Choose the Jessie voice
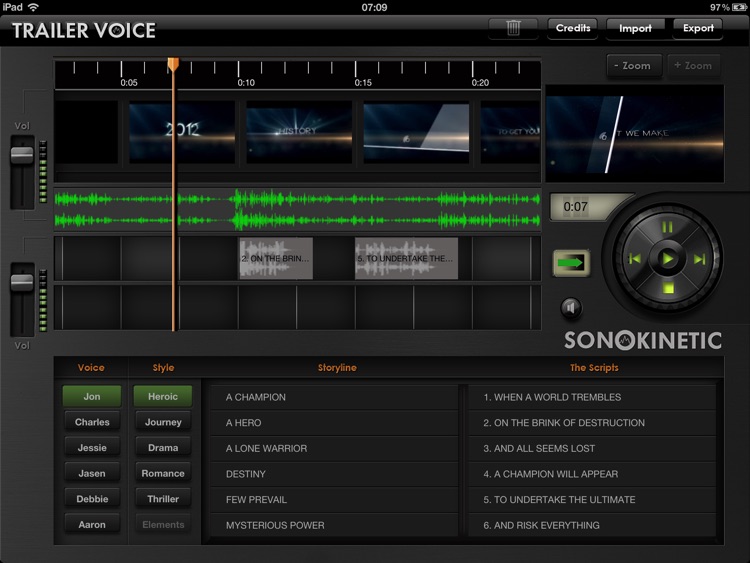 click(x=92, y=448)
